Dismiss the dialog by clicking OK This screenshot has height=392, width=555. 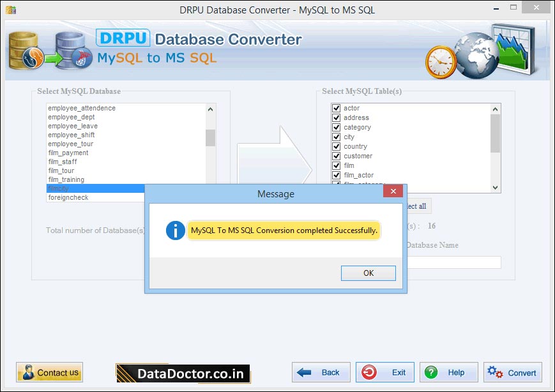(368, 273)
